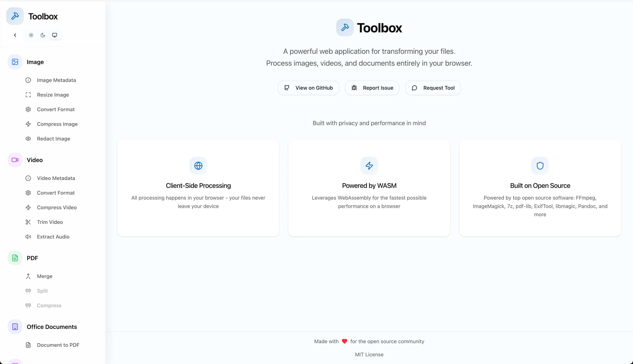Switch to light theme sun icon
This screenshot has width=633, height=364.
coord(31,35)
